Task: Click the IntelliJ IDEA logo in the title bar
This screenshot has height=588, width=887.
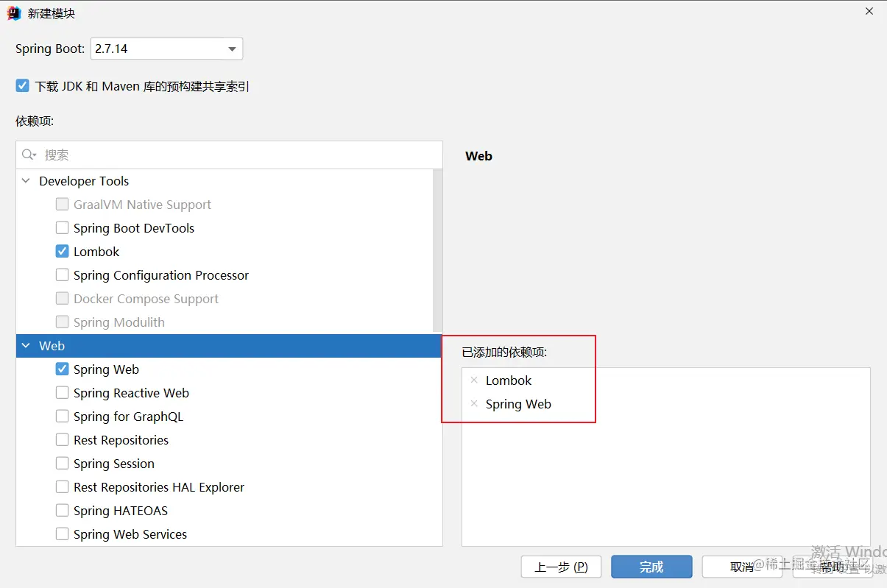Action: 14,13
